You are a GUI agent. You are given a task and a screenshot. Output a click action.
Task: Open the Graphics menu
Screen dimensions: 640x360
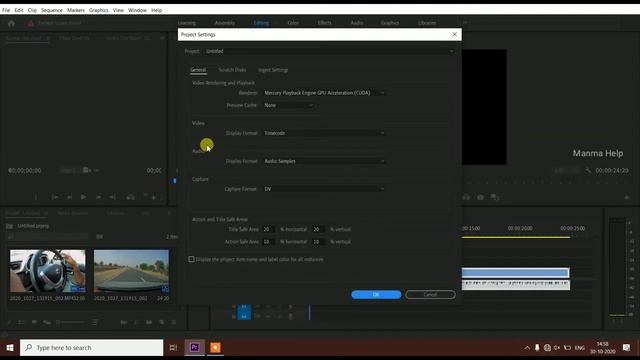[98, 10]
